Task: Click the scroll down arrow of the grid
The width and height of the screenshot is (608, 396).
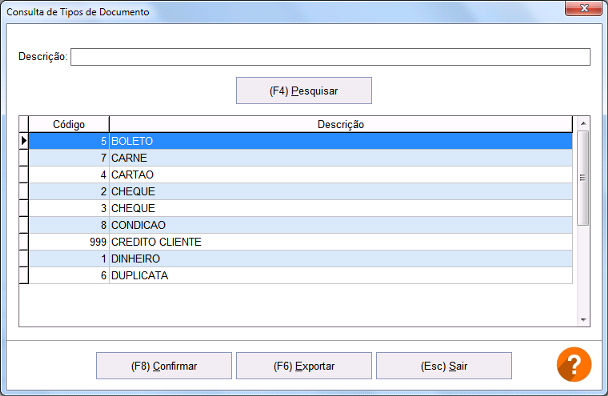Action: click(583, 320)
